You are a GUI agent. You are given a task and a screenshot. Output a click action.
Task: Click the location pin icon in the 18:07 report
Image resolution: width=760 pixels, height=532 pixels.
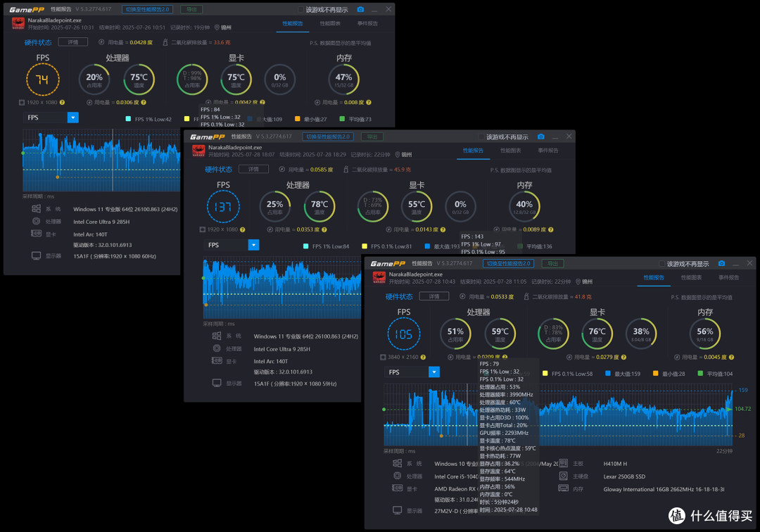tap(398, 155)
